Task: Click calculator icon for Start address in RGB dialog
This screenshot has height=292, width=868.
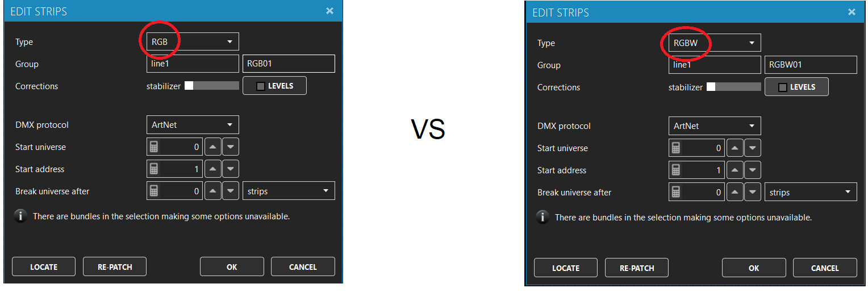Action: pos(153,169)
